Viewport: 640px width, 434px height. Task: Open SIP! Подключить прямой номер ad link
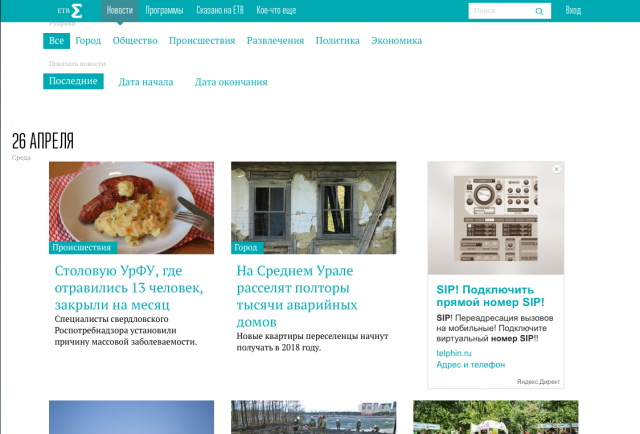490,296
